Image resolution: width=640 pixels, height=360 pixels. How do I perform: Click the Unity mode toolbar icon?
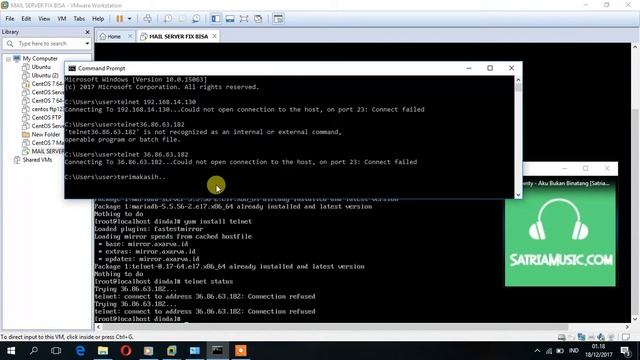click(x=258, y=19)
